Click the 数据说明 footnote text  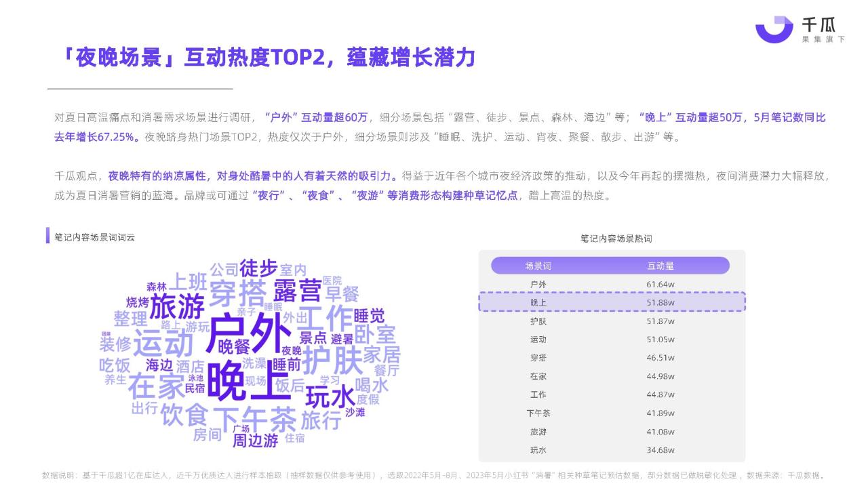tap(434, 475)
